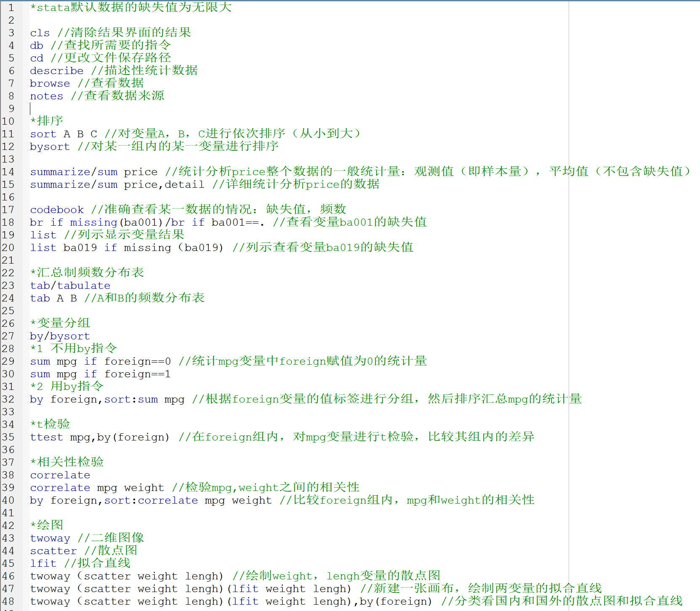
Task: Place cursor on empty line 9
Action: pyautogui.click(x=126, y=109)
